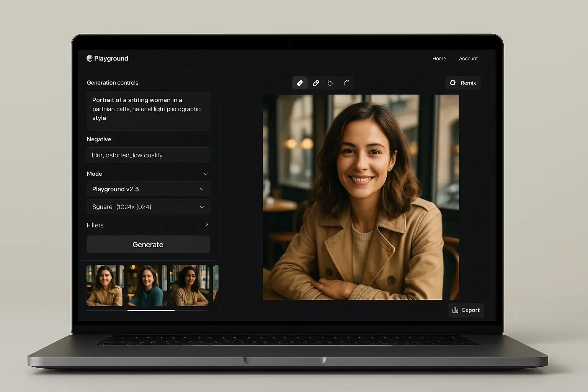Click the undo arrow icon

coord(330,83)
